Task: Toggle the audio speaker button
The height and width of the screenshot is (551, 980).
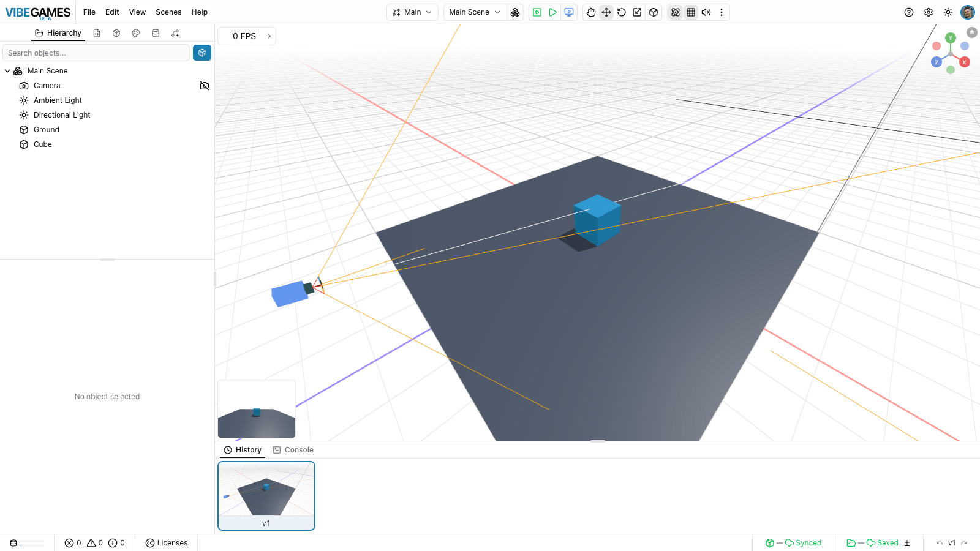Action: pyautogui.click(x=706, y=12)
